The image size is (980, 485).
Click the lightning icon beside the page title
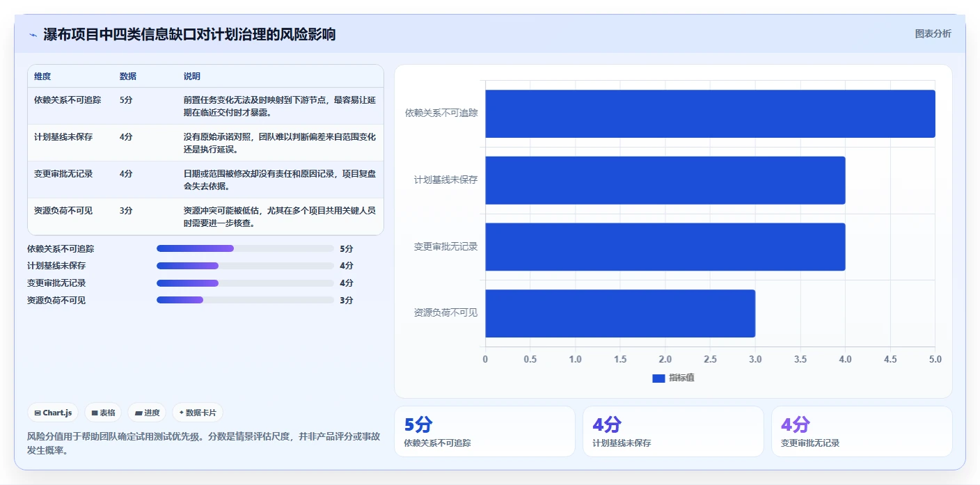pos(33,35)
